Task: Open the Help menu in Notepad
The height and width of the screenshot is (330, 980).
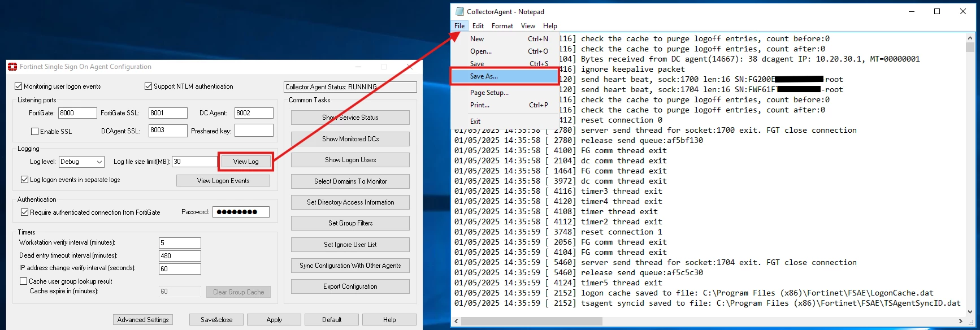Action: click(x=550, y=26)
